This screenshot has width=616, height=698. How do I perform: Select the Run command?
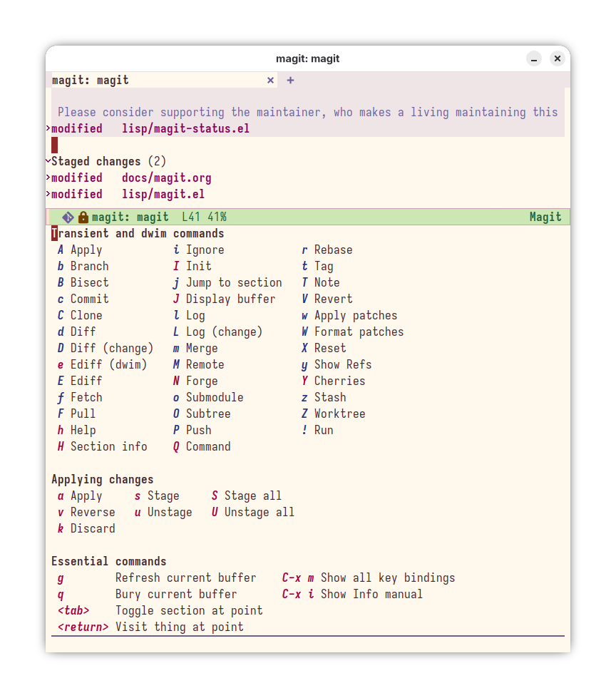pyautogui.click(x=317, y=431)
